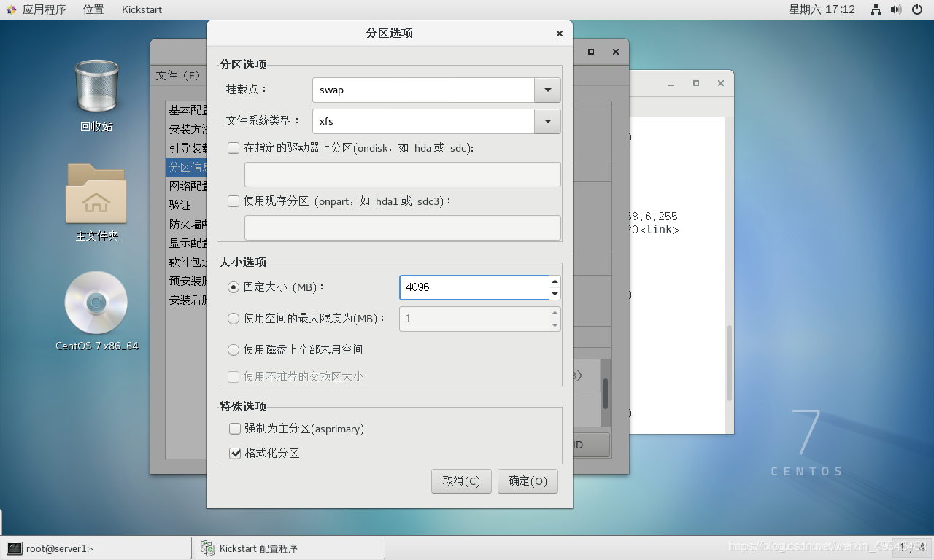Open the Applications menu

(x=44, y=9)
